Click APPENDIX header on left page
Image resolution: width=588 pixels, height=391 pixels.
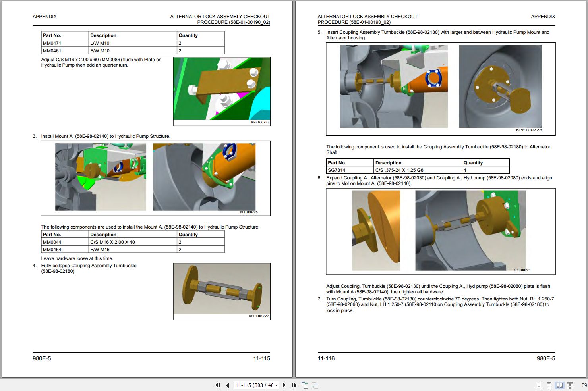pyautogui.click(x=44, y=17)
